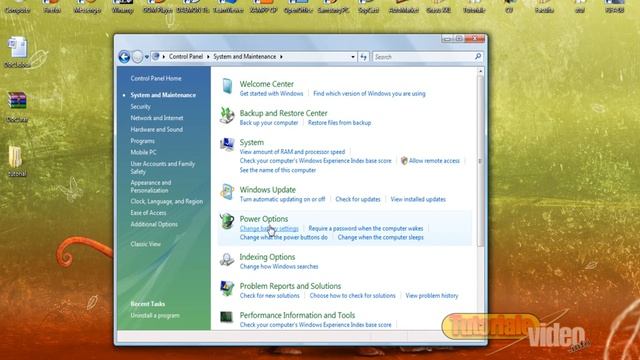
Task: Click the Performance Information and Tools icon
Action: [227, 316]
